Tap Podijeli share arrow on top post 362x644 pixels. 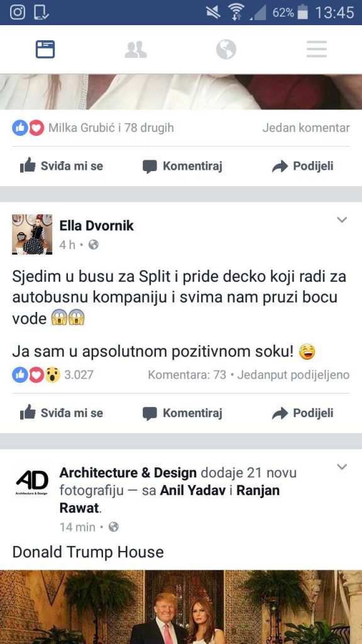(302, 166)
